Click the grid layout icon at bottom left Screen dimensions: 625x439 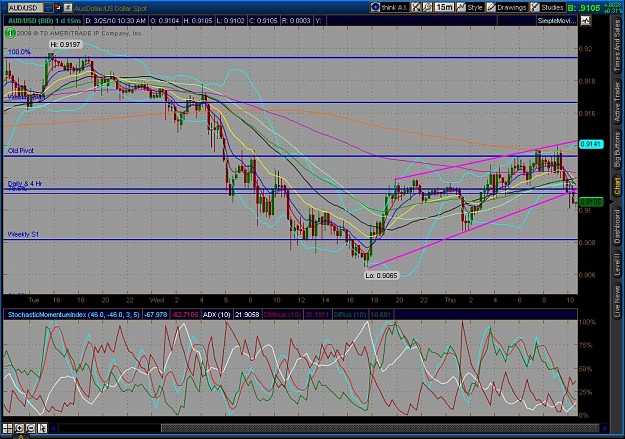8,428
